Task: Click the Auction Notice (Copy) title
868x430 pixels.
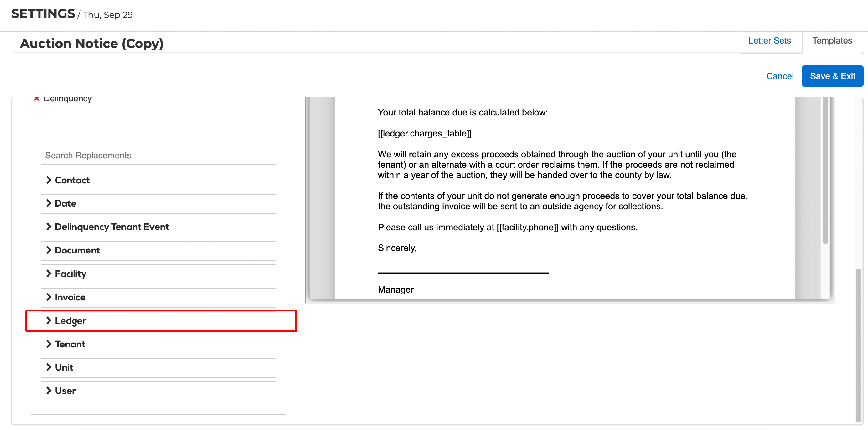Action: (x=92, y=44)
